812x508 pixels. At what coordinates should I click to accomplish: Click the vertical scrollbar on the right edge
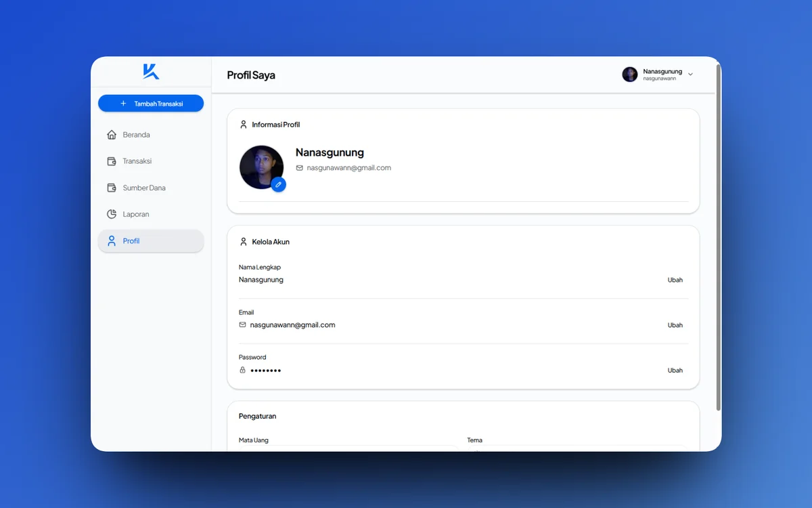click(x=719, y=237)
